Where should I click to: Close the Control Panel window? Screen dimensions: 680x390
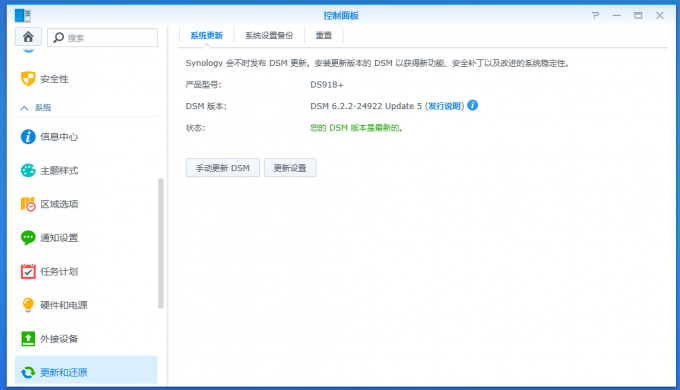(660, 16)
